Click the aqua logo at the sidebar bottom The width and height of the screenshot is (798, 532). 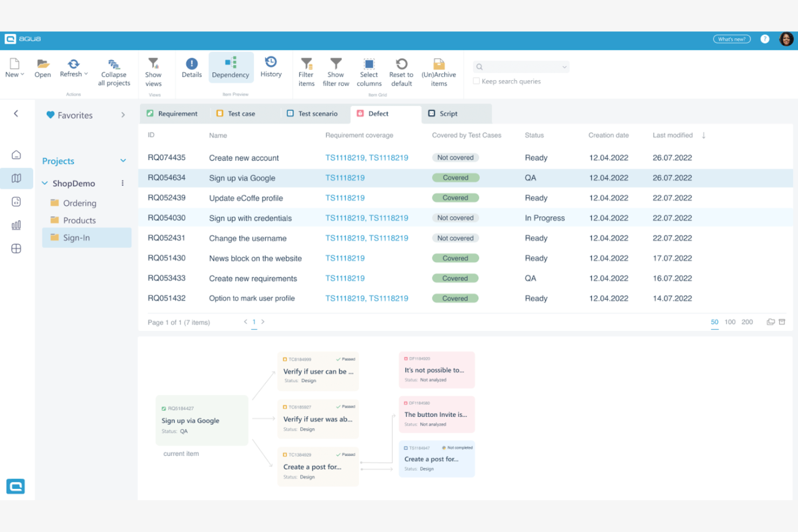[16, 486]
